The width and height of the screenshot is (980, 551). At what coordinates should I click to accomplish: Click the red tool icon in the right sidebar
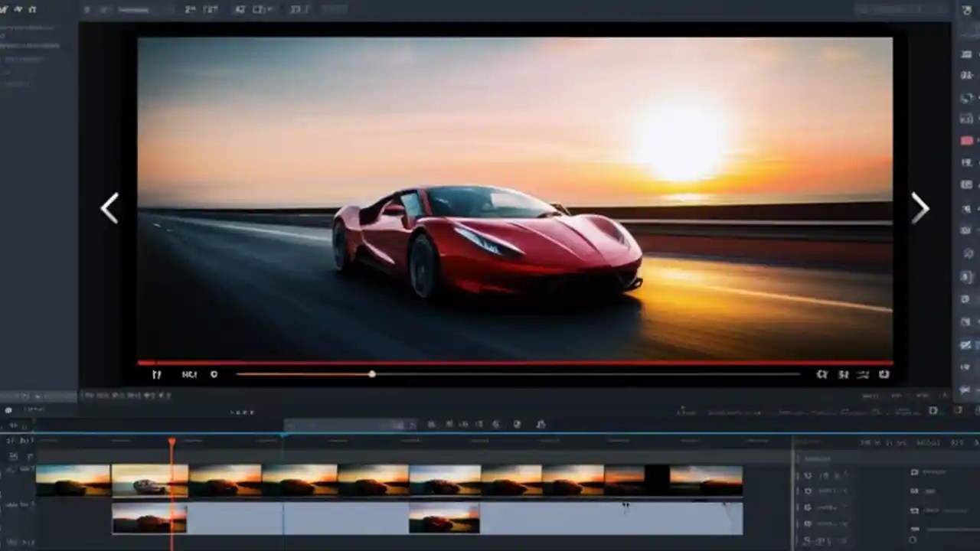pyautogui.click(x=966, y=140)
